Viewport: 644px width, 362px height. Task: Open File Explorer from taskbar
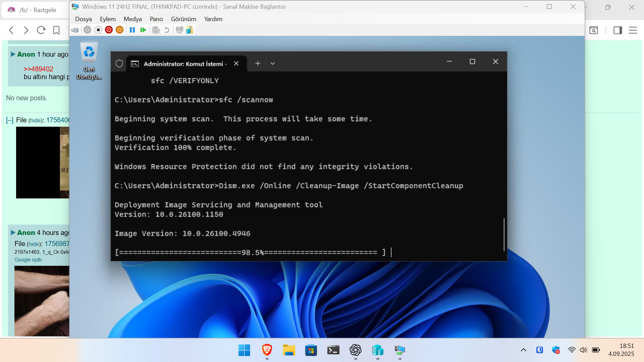coord(289,350)
